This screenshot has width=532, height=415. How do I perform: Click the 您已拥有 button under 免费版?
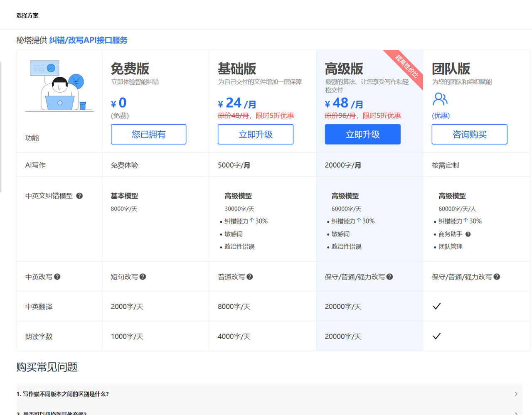pos(148,134)
